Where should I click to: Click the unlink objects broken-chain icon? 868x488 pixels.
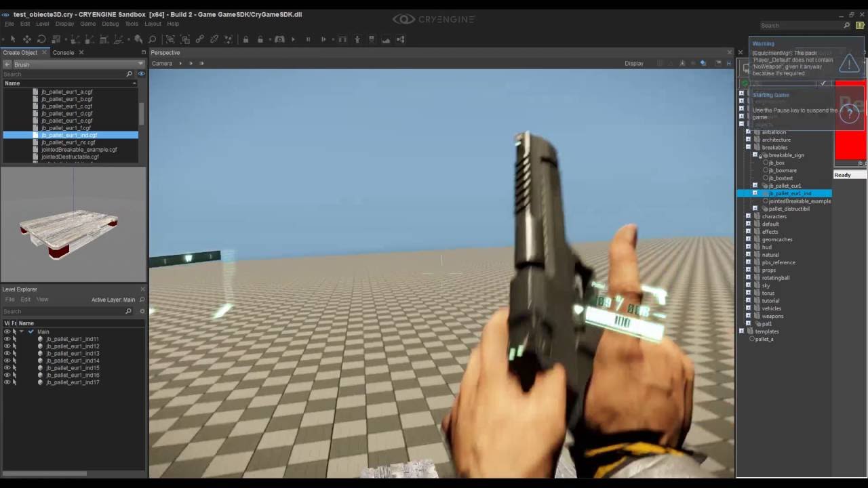pyautogui.click(x=214, y=39)
